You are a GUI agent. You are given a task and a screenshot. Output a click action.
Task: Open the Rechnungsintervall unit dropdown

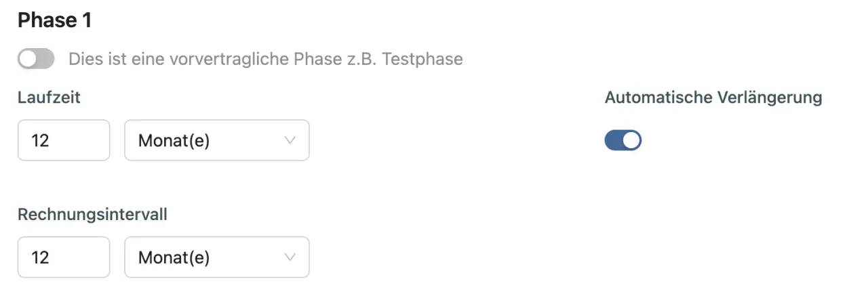pyautogui.click(x=216, y=257)
